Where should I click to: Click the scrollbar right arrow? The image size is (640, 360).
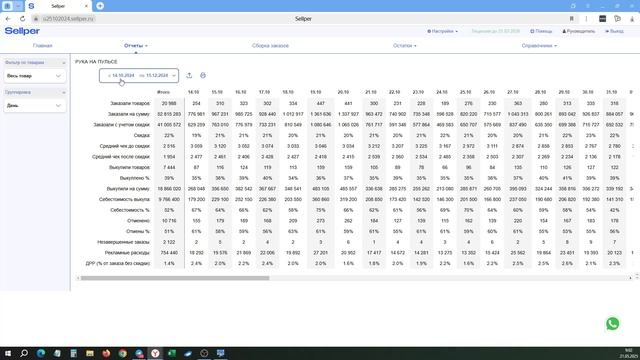pos(630,278)
